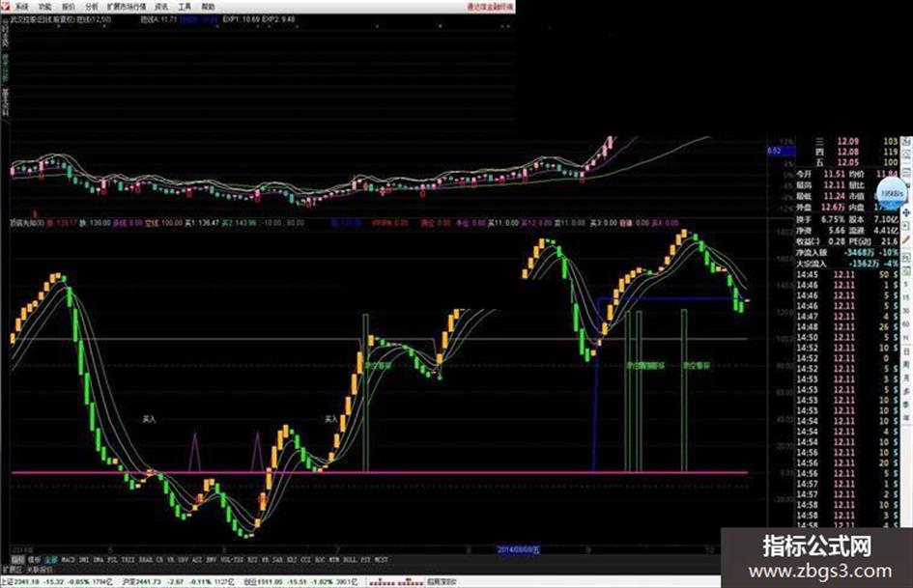Screen dimensions: 913x588
Task: Click the blue four-arrow move icon
Action: [x=906, y=212]
